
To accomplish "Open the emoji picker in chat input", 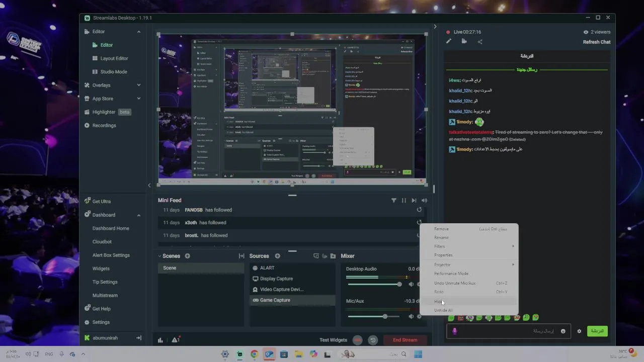I will pyautogui.click(x=563, y=331).
